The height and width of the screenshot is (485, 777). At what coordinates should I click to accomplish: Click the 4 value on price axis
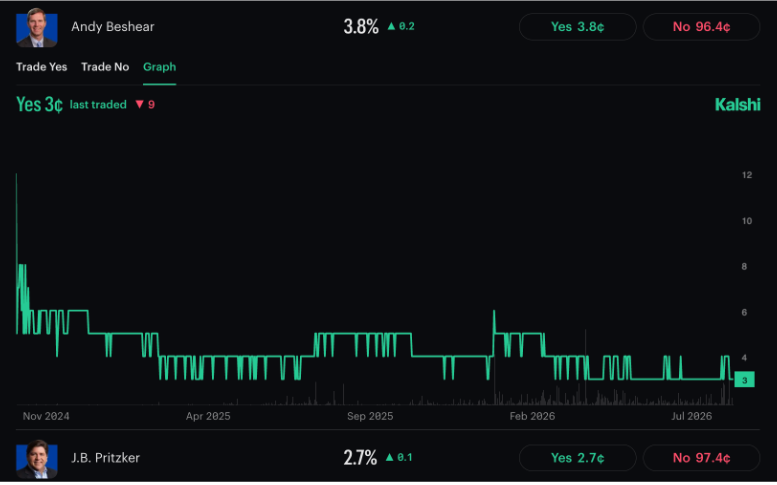pos(744,358)
